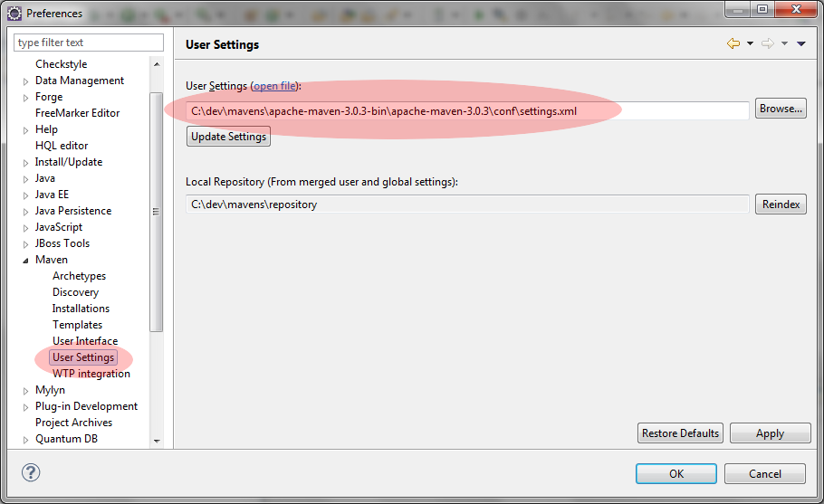The height and width of the screenshot is (504, 824).
Task: Open the WTP integration preferences page
Action: [x=91, y=374]
